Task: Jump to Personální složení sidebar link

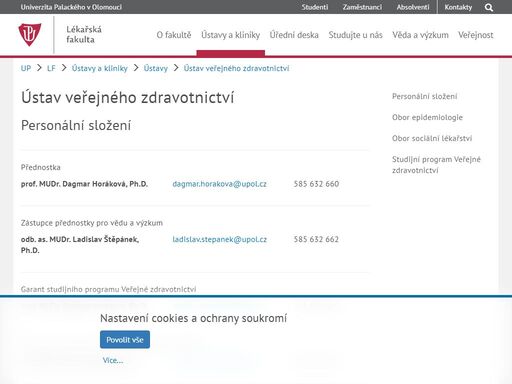Action: pyautogui.click(x=424, y=96)
